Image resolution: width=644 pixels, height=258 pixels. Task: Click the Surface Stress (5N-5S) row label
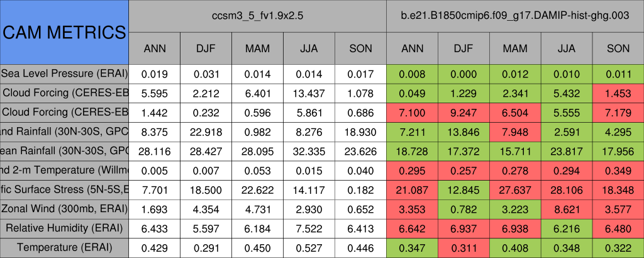[64, 189]
